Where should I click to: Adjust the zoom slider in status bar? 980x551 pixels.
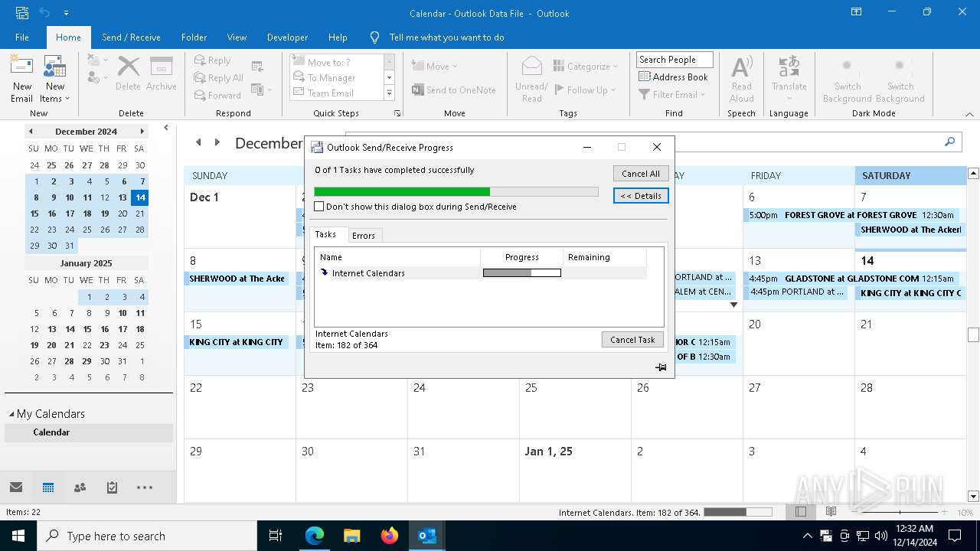pyautogui.click(x=900, y=512)
